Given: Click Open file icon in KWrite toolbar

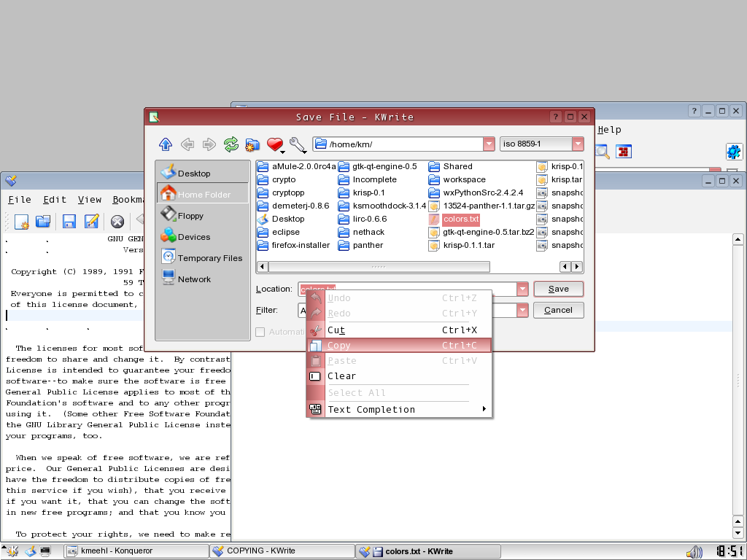Looking at the screenshot, I should click(x=43, y=221).
